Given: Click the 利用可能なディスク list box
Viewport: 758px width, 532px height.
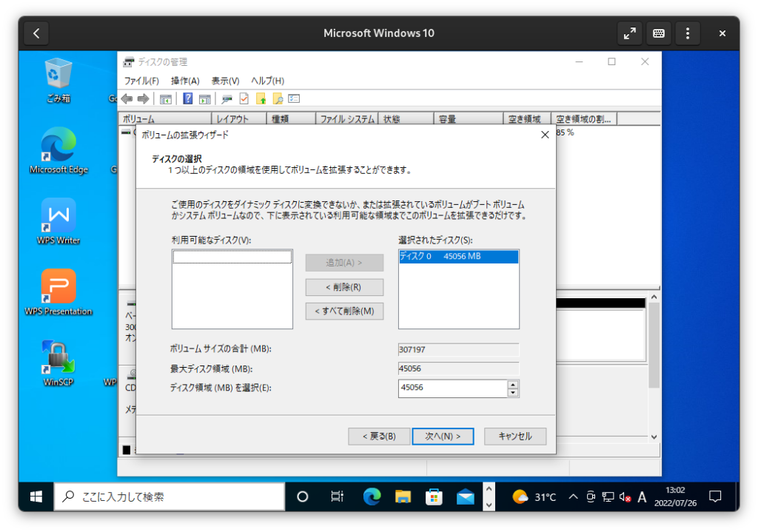Looking at the screenshot, I should 232,289.
